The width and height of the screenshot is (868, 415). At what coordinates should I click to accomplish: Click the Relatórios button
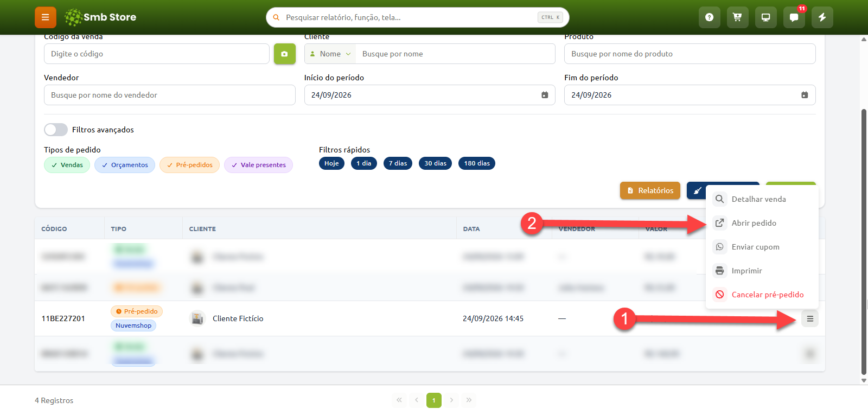650,190
